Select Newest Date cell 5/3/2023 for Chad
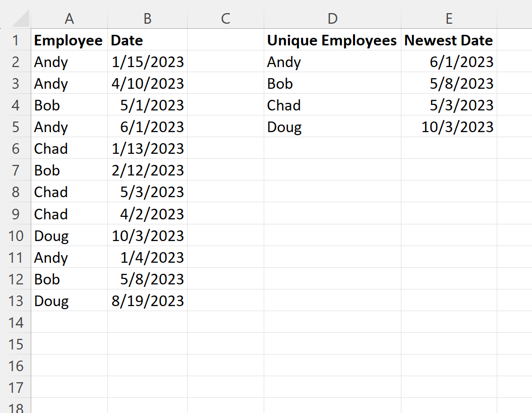Screen dimensions: 532x413 pyautogui.click(x=449, y=105)
